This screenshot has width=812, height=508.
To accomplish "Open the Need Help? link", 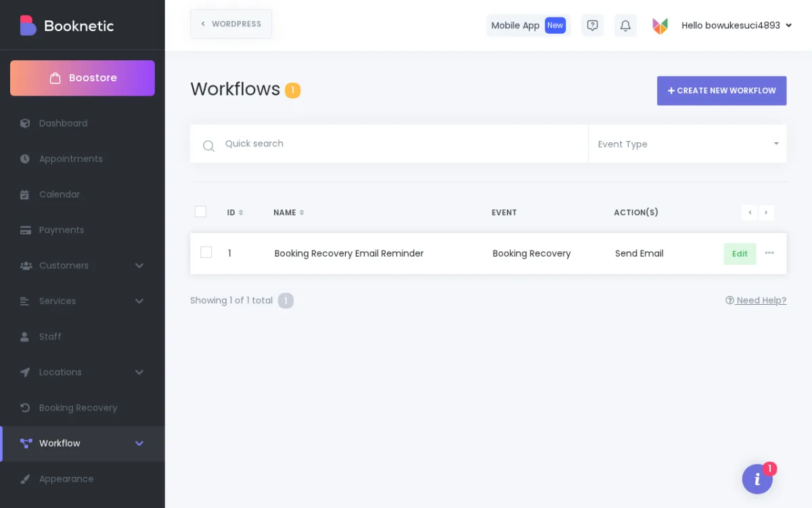I will pos(756,301).
